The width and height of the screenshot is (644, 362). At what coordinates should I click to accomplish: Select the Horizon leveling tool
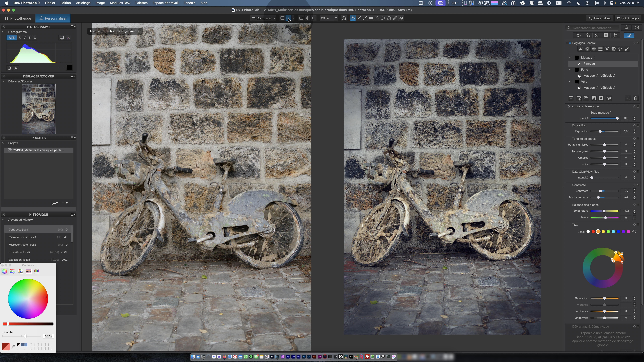(371, 18)
